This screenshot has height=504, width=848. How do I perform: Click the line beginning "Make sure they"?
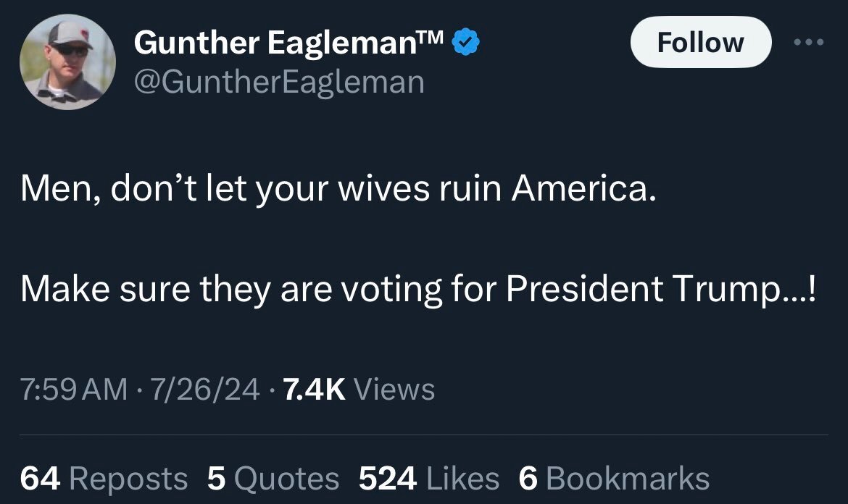click(420, 289)
